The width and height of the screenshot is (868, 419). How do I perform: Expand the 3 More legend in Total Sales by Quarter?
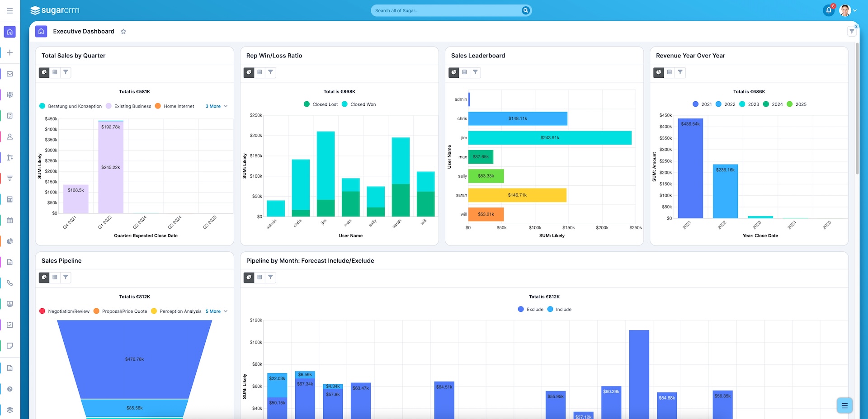coord(213,106)
